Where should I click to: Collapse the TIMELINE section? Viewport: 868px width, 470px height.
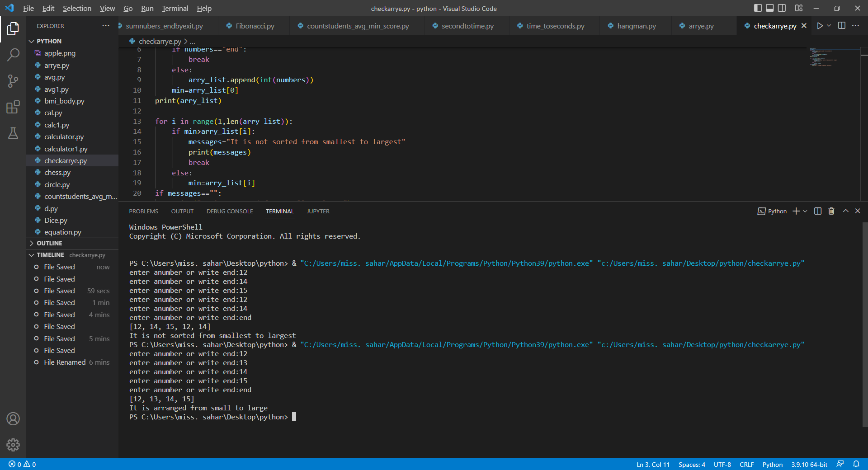click(x=72, y=255)
